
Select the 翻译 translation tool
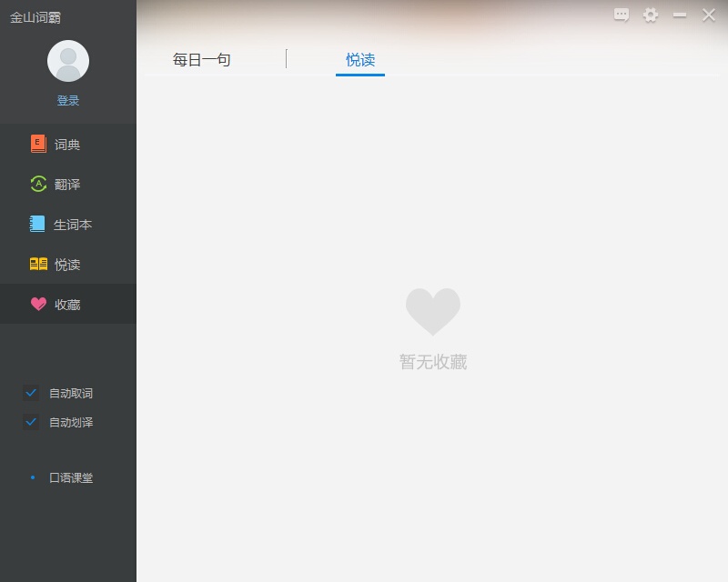[x=55, y=184]
